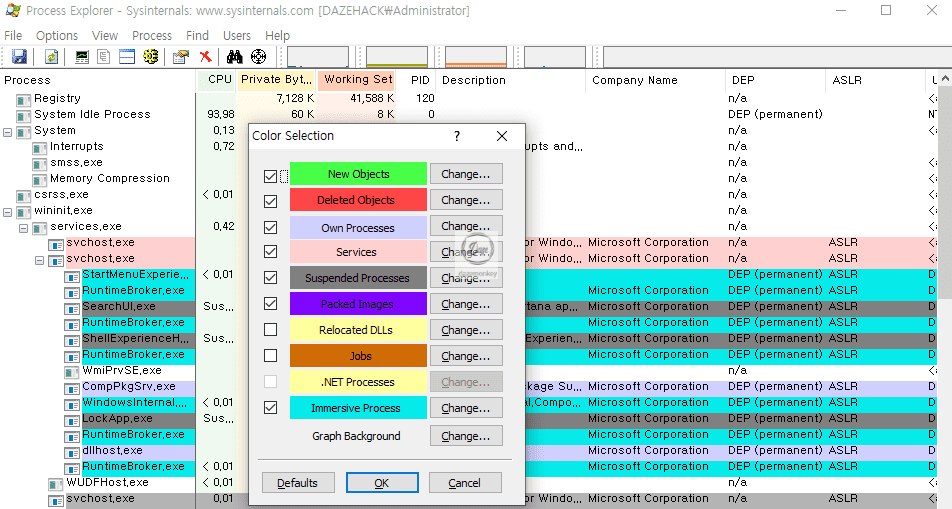Uncheck the Immersive Process checkbox

click(271, 408)
